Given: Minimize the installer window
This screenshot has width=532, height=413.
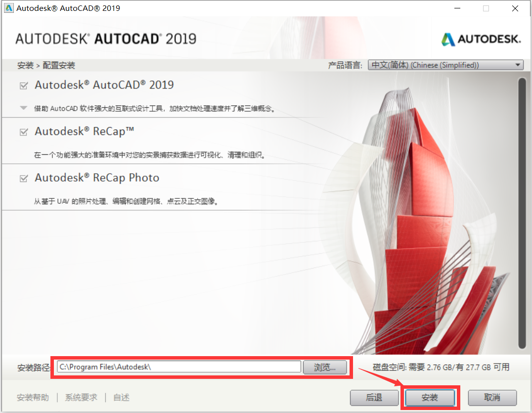Looking at the screenshot, I should (x=457, y=8).
